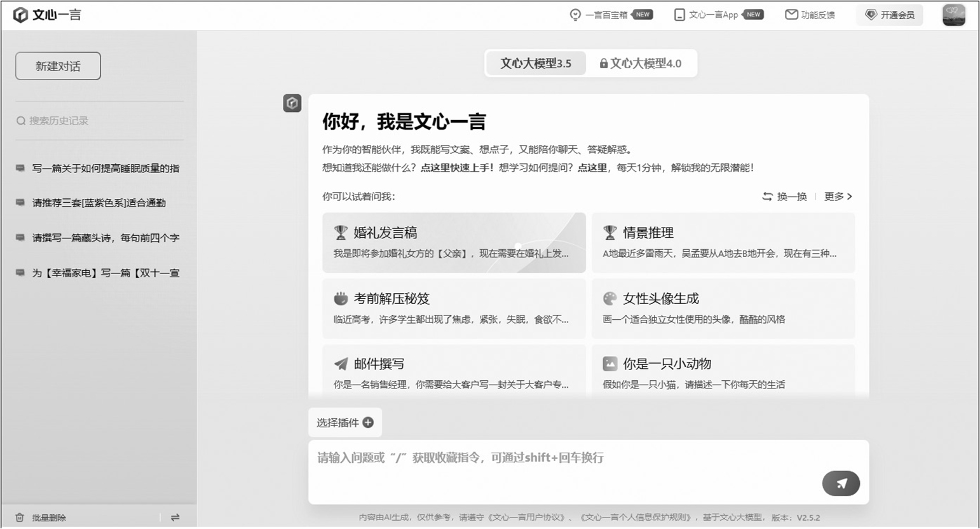
Task: Open history 请推荐三套[蓝紫色系]适合通勤
Action: coord(100,203)
